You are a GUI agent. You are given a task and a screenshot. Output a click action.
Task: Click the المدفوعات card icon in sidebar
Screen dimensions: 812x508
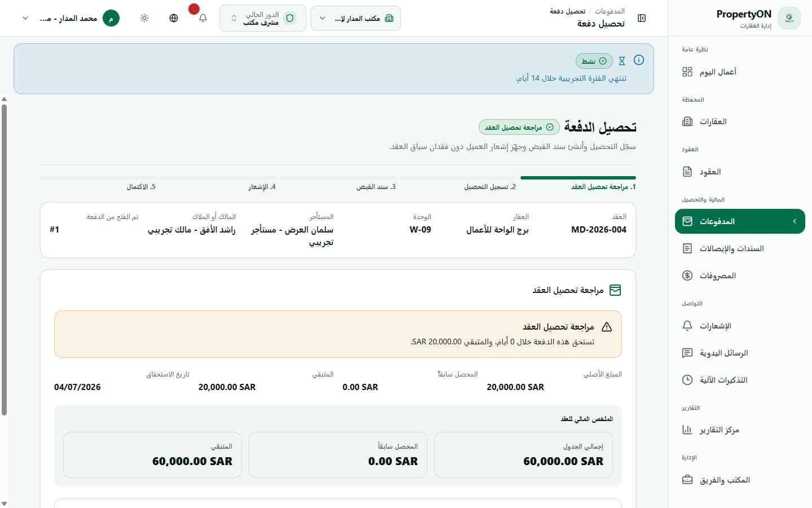click(687, 221)
